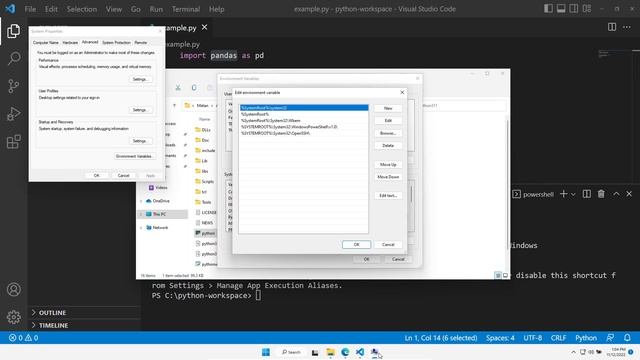Open the File menu
The width and height of the screenshot is (640, 360).
point(30,9)
